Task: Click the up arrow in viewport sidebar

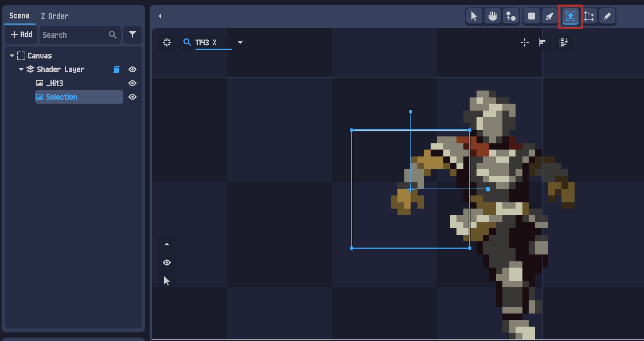Action: point(167,244)
